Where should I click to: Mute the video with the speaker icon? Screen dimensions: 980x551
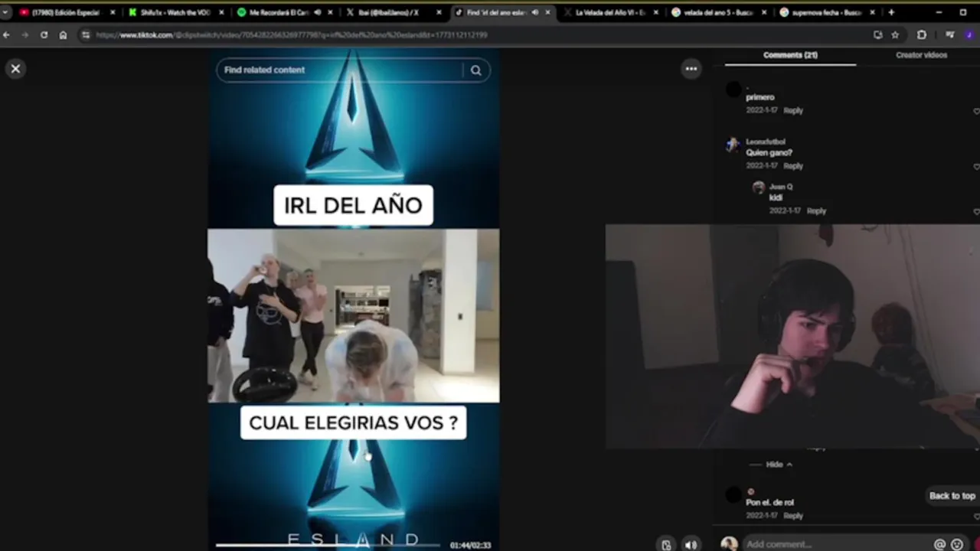(x=691, y=544)
